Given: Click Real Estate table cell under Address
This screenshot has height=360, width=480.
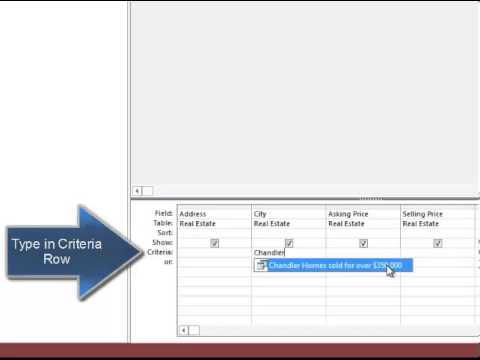Looking at the screenshot, I should click(214, 224).
